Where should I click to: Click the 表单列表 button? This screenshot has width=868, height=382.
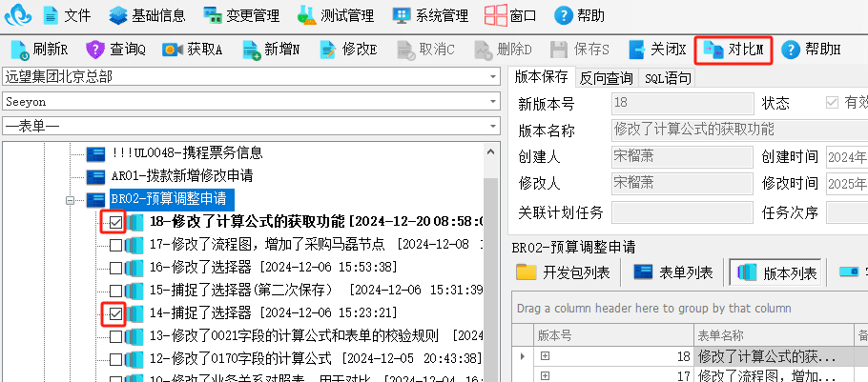tap(673, 272)
